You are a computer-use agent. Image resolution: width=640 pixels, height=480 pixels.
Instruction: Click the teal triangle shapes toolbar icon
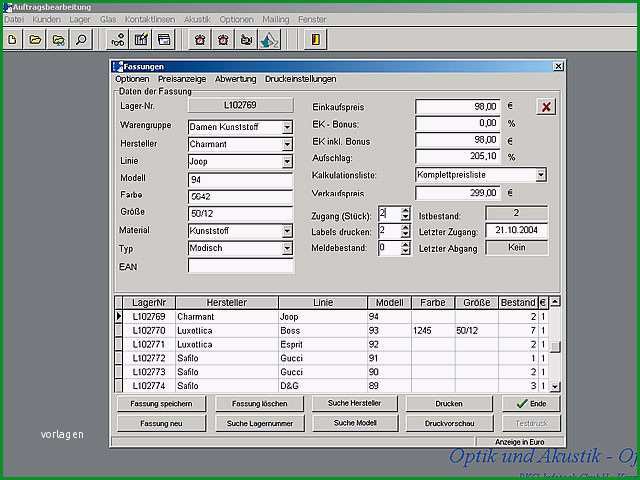click(x=269, y=40)
